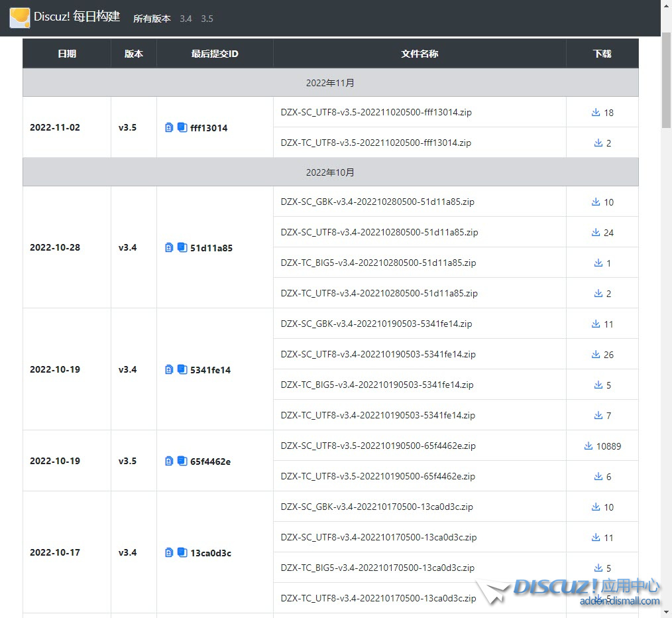
Task: Open the document icon beside commit 13ca0d3c
Action: pos(169,552)
